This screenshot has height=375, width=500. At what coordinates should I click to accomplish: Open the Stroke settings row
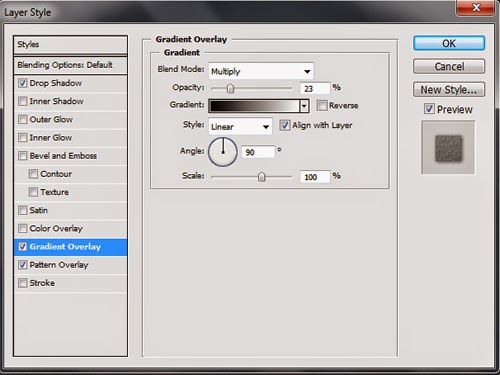(x=70, y=283)
